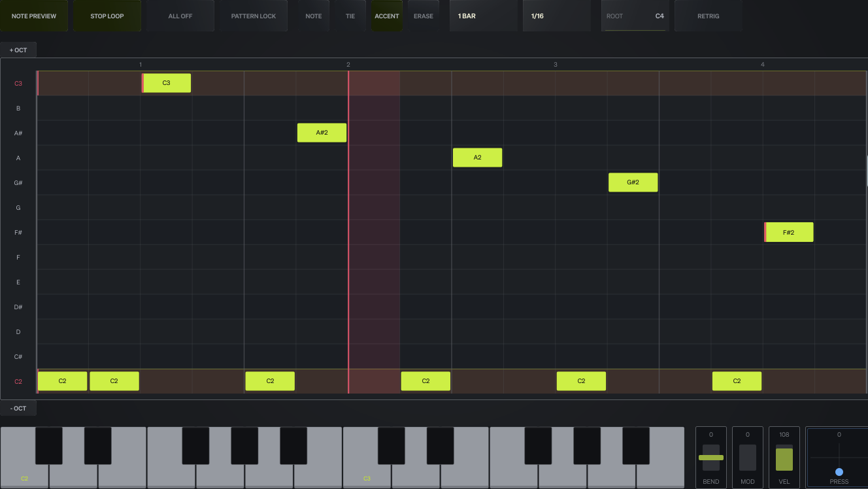The height and width of the screenshot is (489, 868).
Task: Click the G row label
Action: click(18, 208)
